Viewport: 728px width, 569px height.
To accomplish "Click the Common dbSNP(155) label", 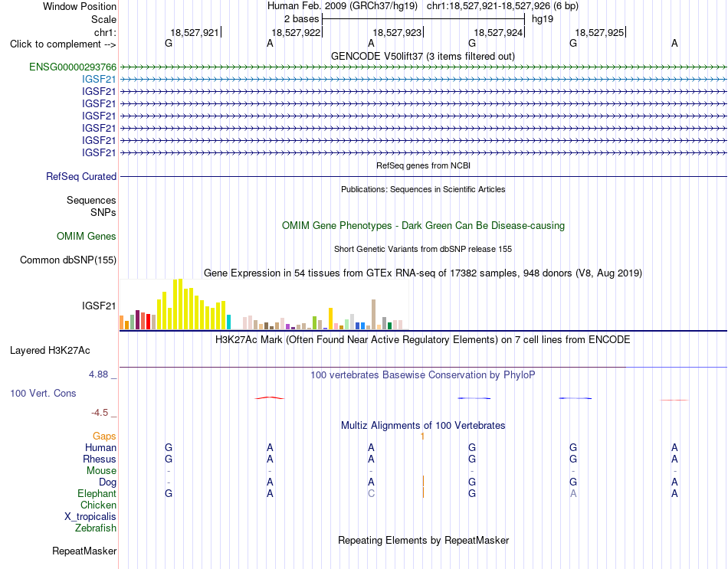I will [x=67, y=260].
